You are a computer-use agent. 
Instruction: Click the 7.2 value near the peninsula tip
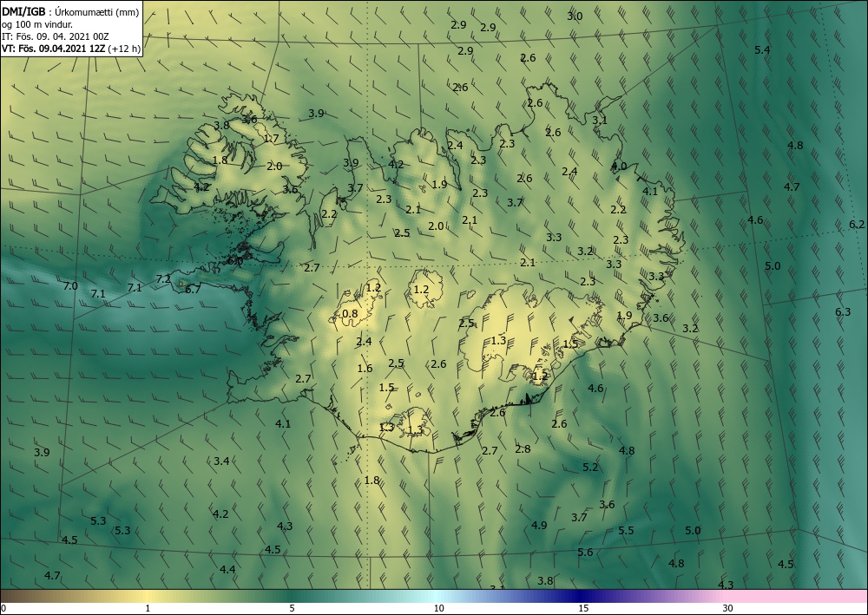coord(163,278)
